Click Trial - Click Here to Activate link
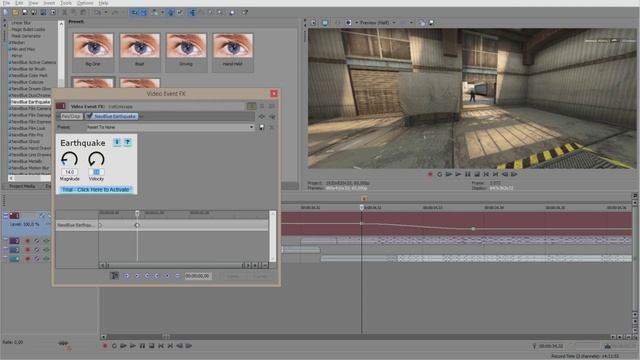Image resolution: width=640 pixels, height=360 pixels. 96,190
